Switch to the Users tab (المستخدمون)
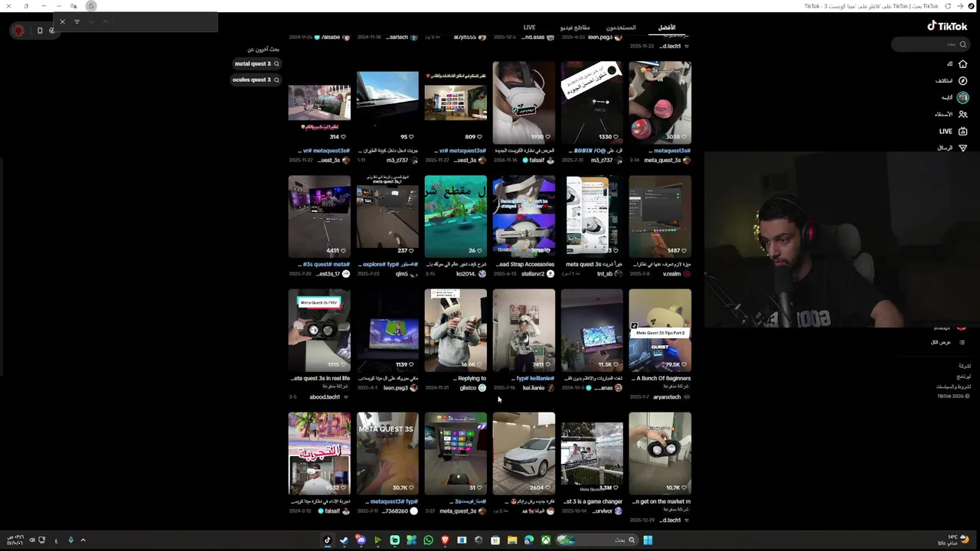This screenshot has height=551, width=980. [621, 28]
